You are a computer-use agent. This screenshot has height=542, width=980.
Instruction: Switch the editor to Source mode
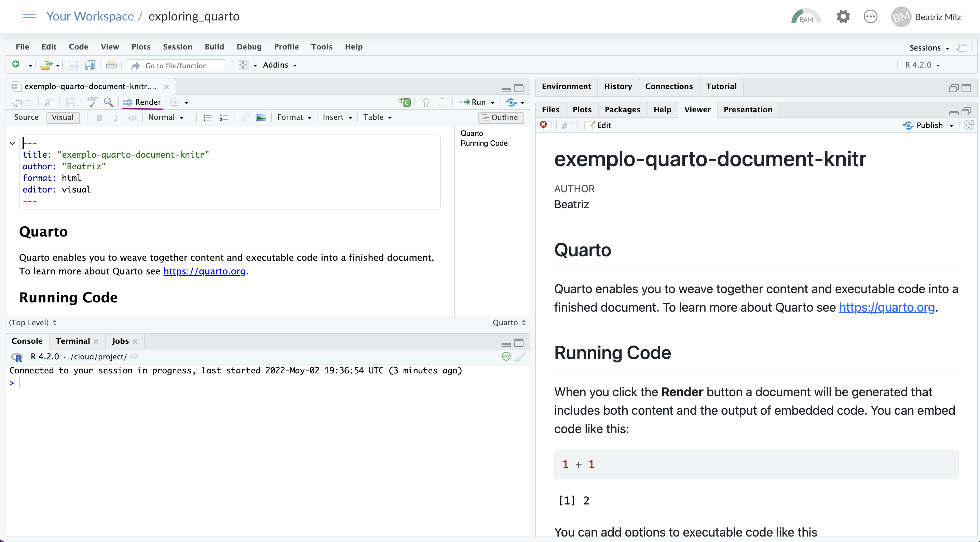click(26, 117)
